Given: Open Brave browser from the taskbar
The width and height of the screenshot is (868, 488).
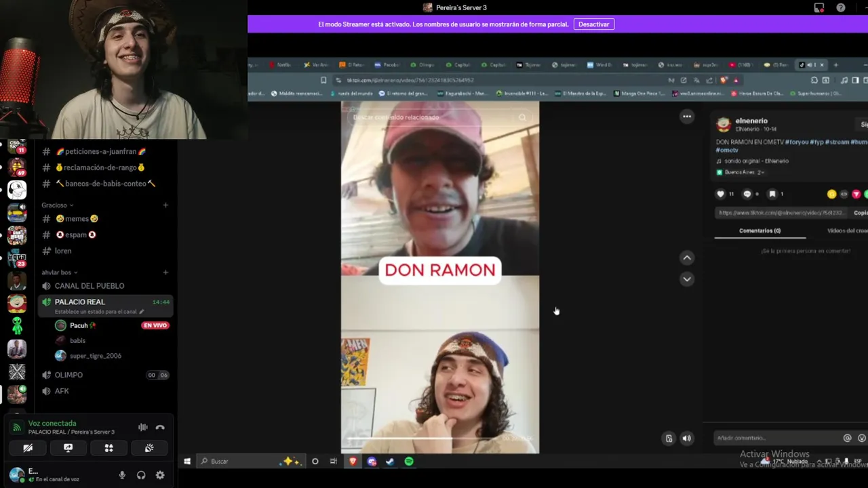Looking at the screenshot, I should pyautogui.click(x=353, y=462).
